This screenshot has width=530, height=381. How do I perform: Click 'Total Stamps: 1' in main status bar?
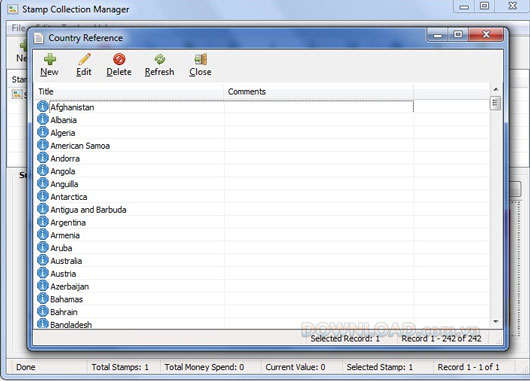[x=120, y=367]
